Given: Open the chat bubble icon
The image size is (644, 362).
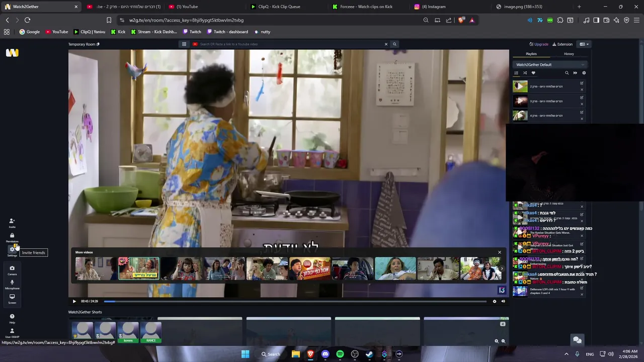Looking at the screenshot, I should tap(577, 340).
